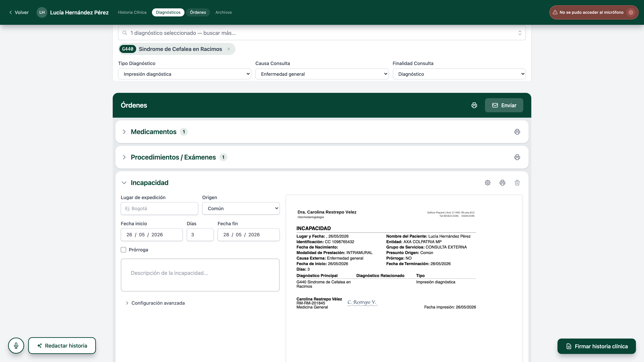Viewport: 644px width, 362px height.
Task: Collapse the Incapacidad section
Action: tap(124, 183)
